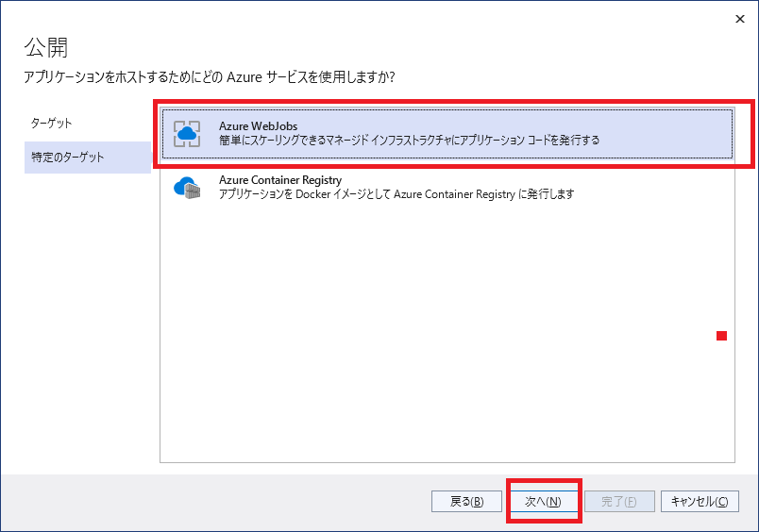Close the 公開 dialog window

point(739,19)
